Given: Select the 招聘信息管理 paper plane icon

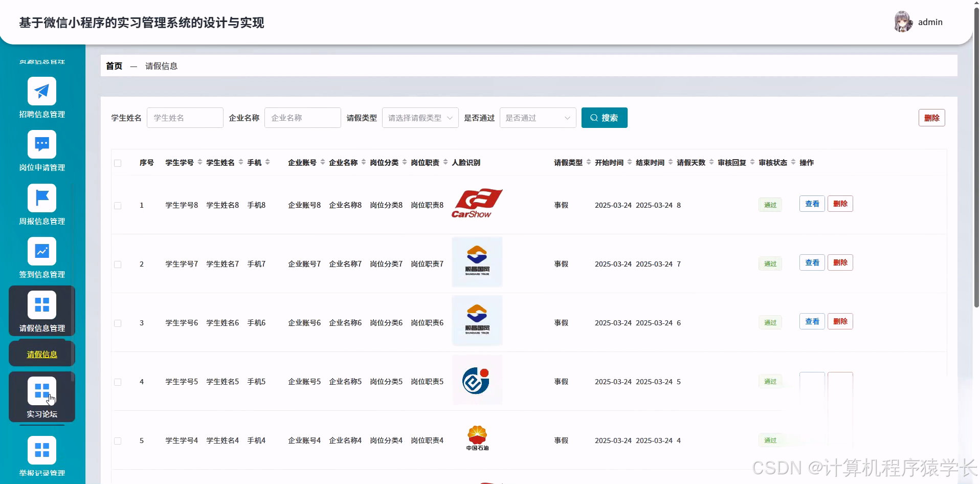Looking at the screenshot, I should coord(42,91).
